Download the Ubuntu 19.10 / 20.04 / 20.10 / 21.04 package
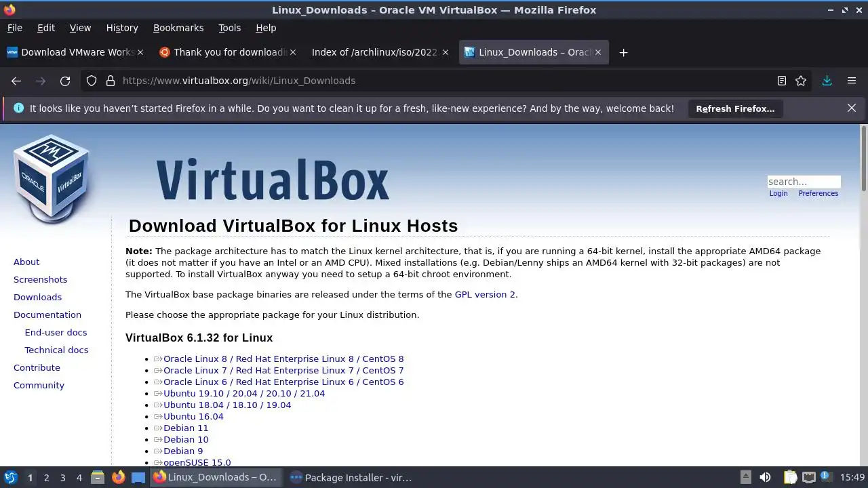 click(244, 393)
